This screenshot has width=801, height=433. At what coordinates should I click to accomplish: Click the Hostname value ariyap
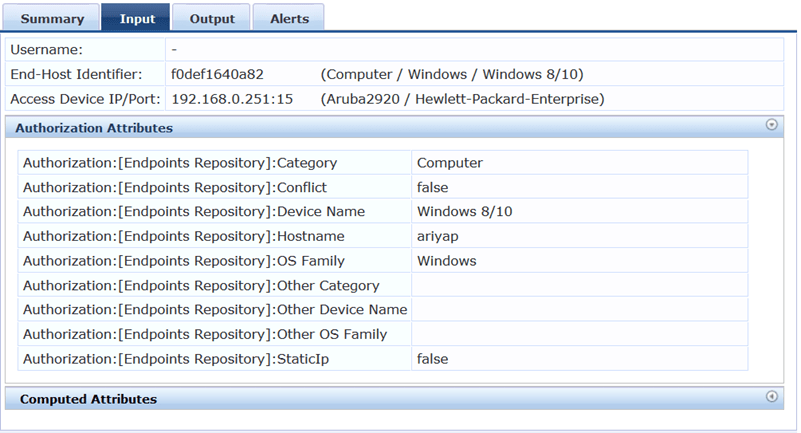coord(437,236)
